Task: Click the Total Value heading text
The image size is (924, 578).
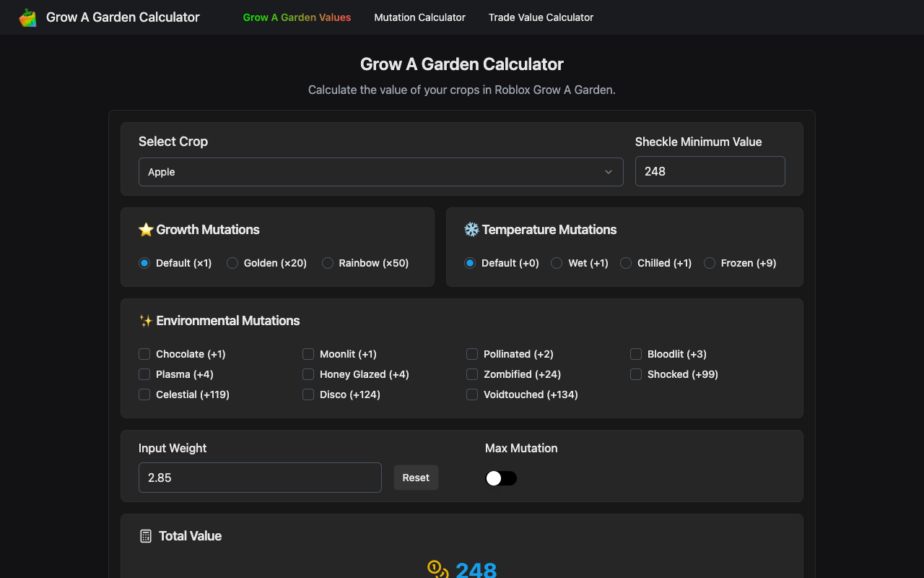Action: [190, 536]
